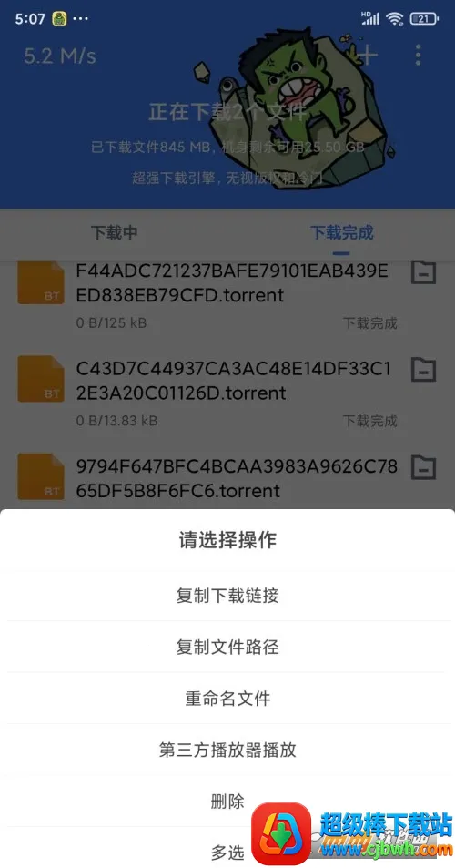The image size is (455, 868).
Task: Choose 复制下载链接 from the action sheet
Action: (x=227, y=596)
